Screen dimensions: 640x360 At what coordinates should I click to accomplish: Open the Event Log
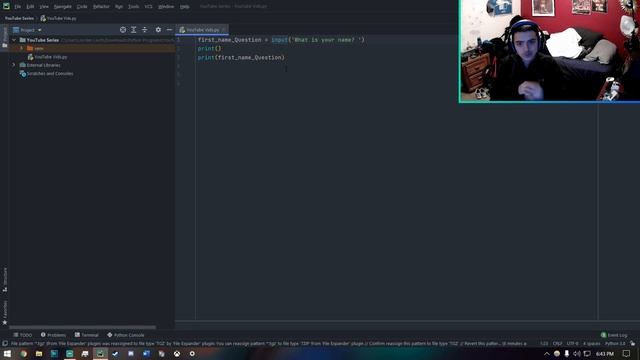(614, 335)
